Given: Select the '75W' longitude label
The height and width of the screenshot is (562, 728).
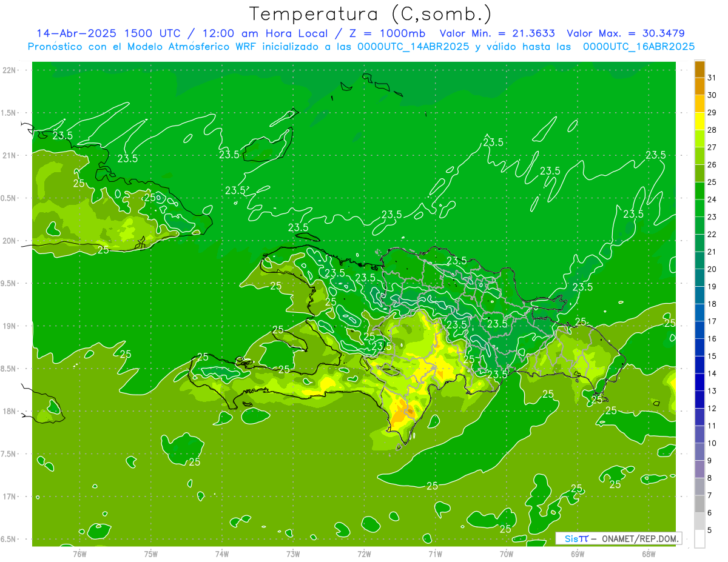Looking at the screenshot, I should [151, 554].
